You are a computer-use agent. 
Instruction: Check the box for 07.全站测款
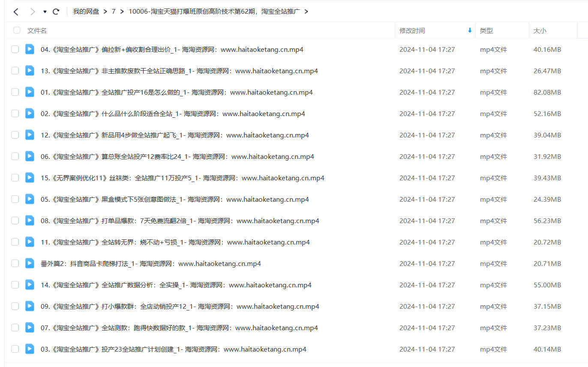15,328
